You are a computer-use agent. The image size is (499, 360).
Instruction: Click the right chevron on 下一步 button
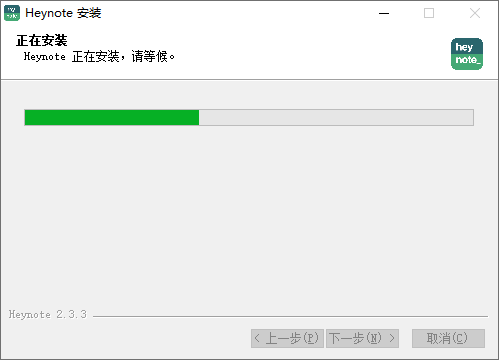tap(392, 338)
